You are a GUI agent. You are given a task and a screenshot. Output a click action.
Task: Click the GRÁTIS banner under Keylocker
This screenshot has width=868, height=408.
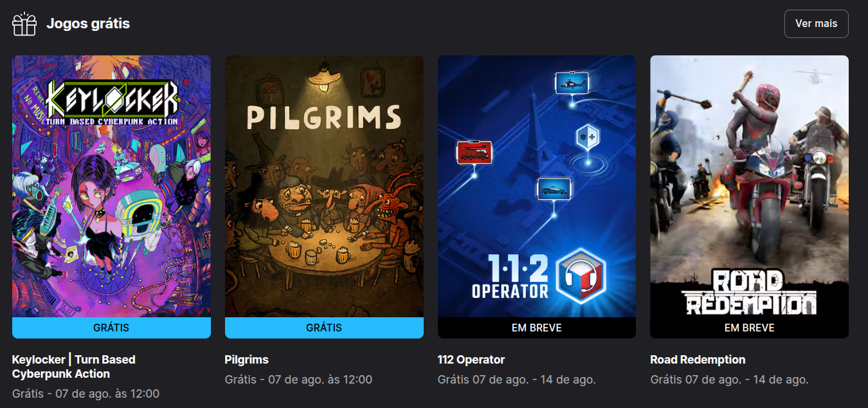tap(111, 328)
